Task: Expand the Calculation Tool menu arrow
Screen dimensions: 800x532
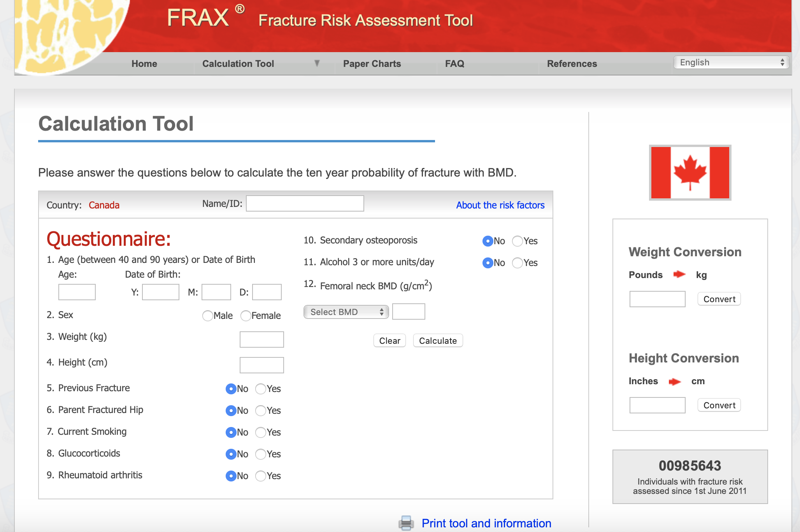Action: pyautogui.click(x=317, y=63)
